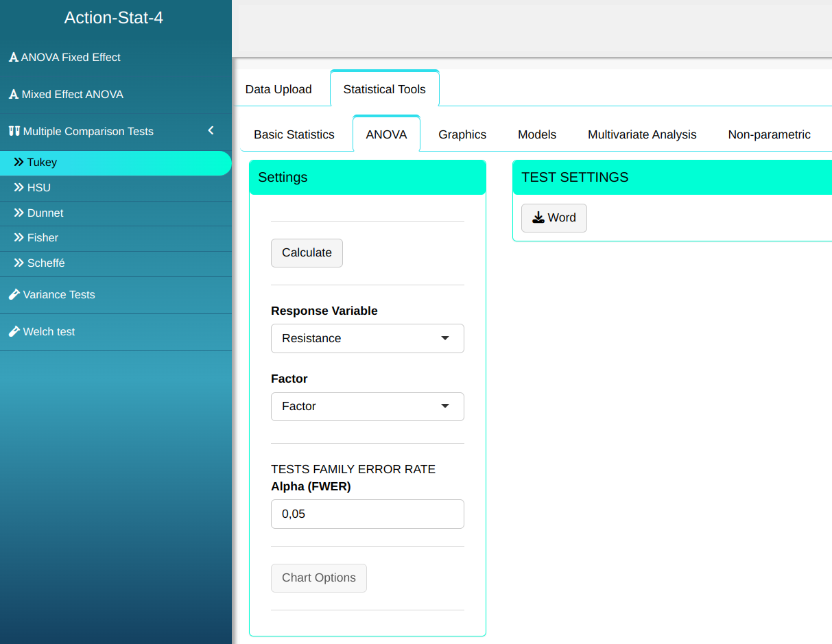832x644 pixels.
Task: Open the Fisher comparison test
Action: click(x=43, y=238)
